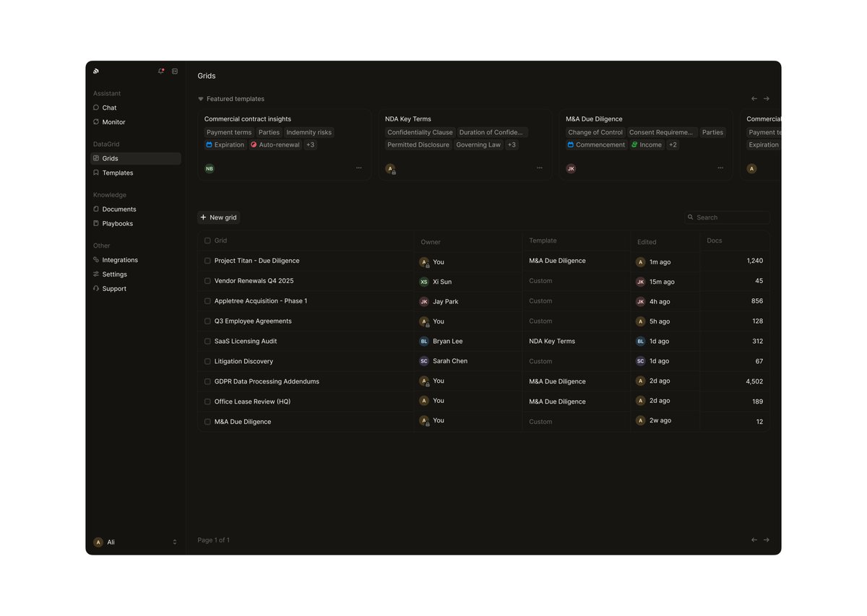Image resolution: width=867 pixels, height=616 pixels.
Task: Open Support page
Action: click(136, 288)
